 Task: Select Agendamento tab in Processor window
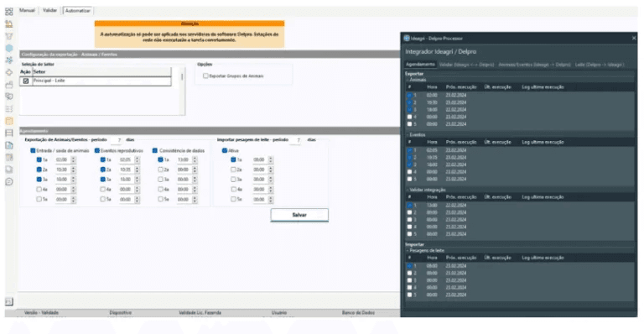(420, 65)
